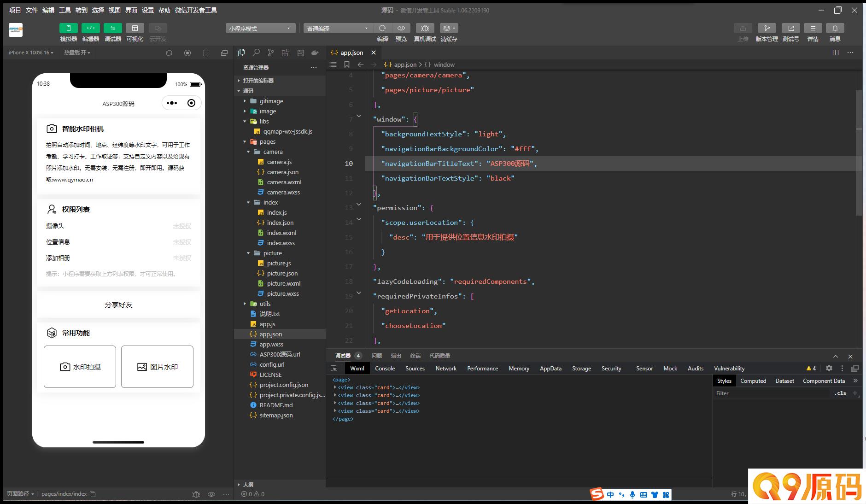Switch to the Network tab
This screenshot has height=504, width=866.
tap(446, 369)
